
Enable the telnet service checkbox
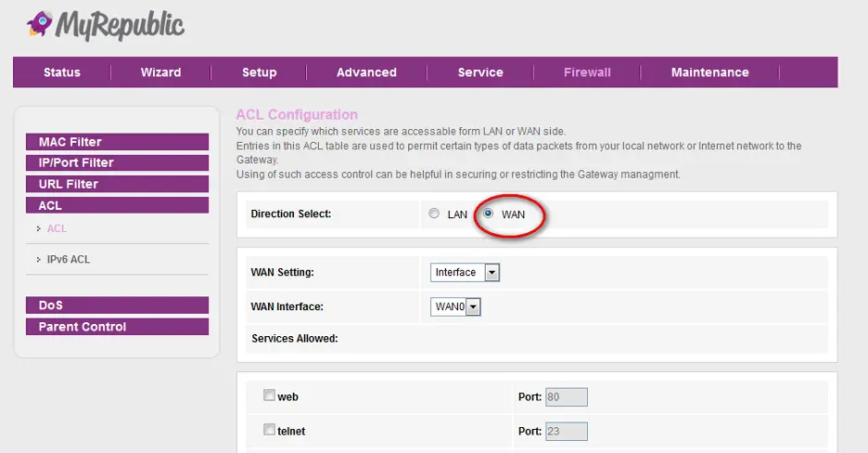click(x=269, y=430)
